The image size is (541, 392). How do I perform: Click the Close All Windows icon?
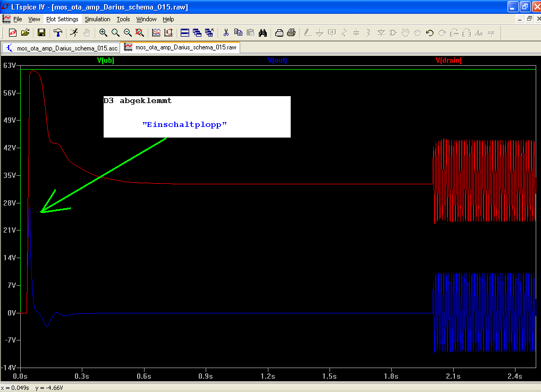[x=209, y=33]
